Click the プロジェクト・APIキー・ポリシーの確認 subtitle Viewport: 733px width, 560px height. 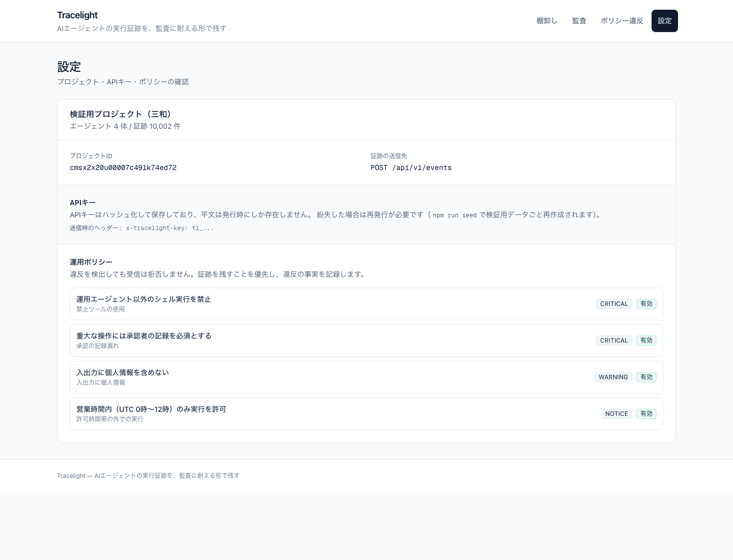[123, 82]
